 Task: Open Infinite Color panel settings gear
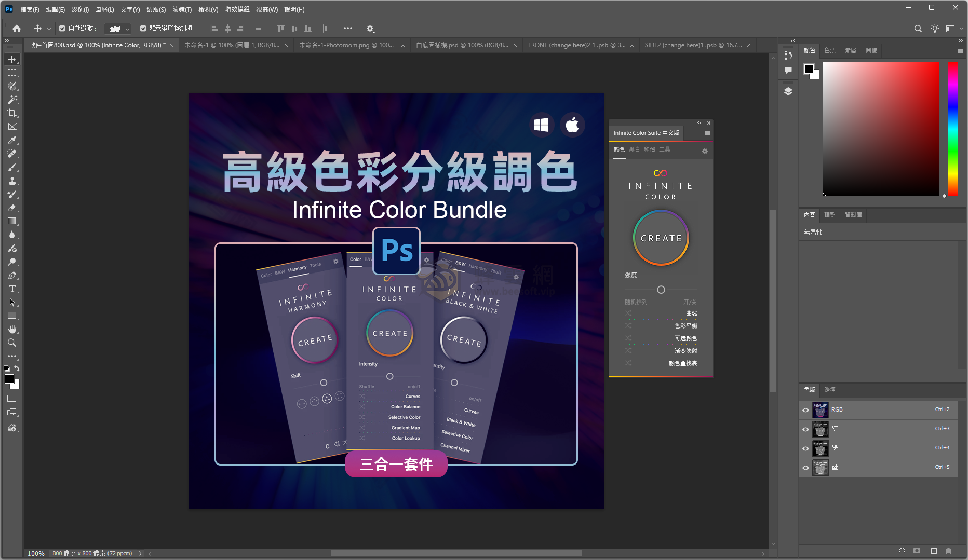[x=705, y=151]
